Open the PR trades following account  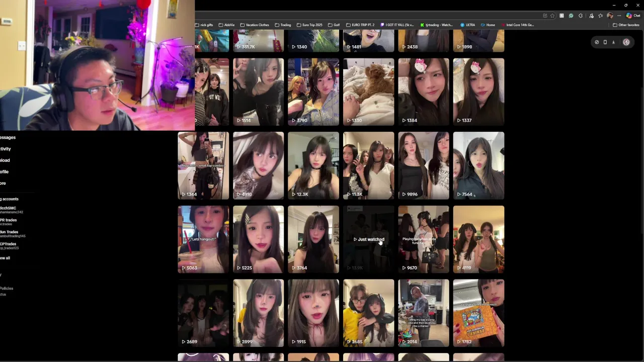point(9,222)
